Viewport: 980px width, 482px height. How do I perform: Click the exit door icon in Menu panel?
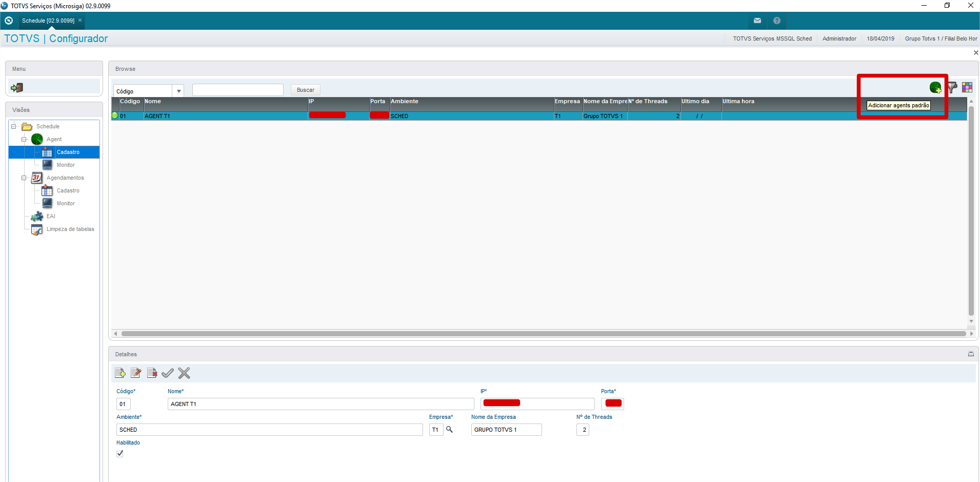click(17, 88)
